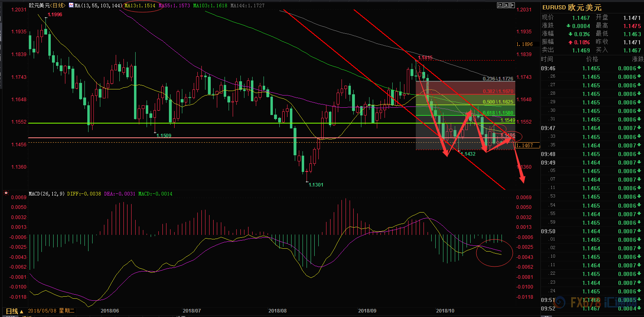Click the rightmost chart toolbar icon with arrow

(512, 5)
